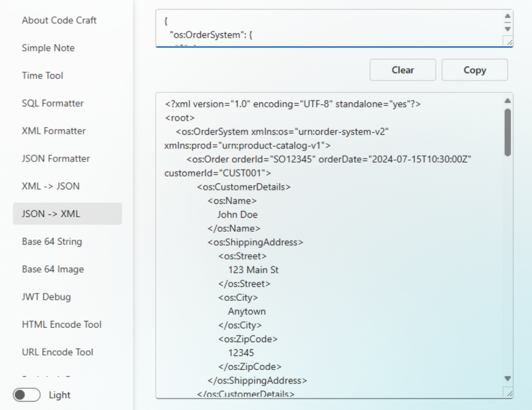This screenshot has width=532, height=410.
Task: Click the <os:City> opening tag
Action: [x=238, y=298]
